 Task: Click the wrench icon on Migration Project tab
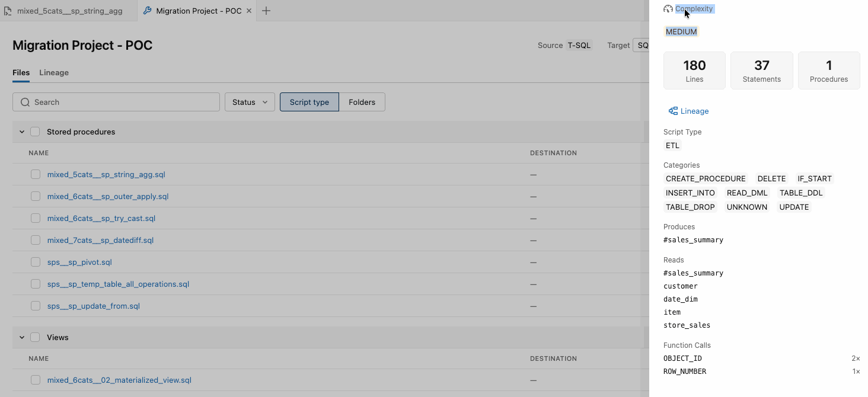pyautogui.click(x=148, y=11)
